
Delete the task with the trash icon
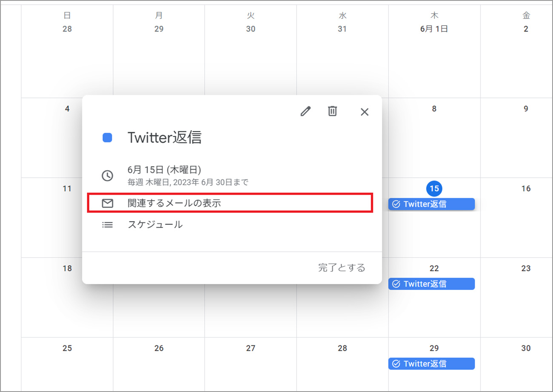tap(332, 111)
